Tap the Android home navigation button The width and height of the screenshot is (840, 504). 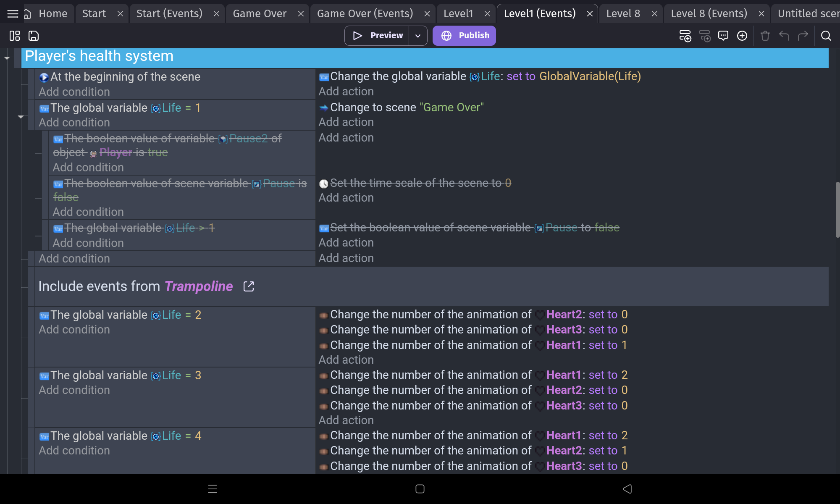point(420,489)
